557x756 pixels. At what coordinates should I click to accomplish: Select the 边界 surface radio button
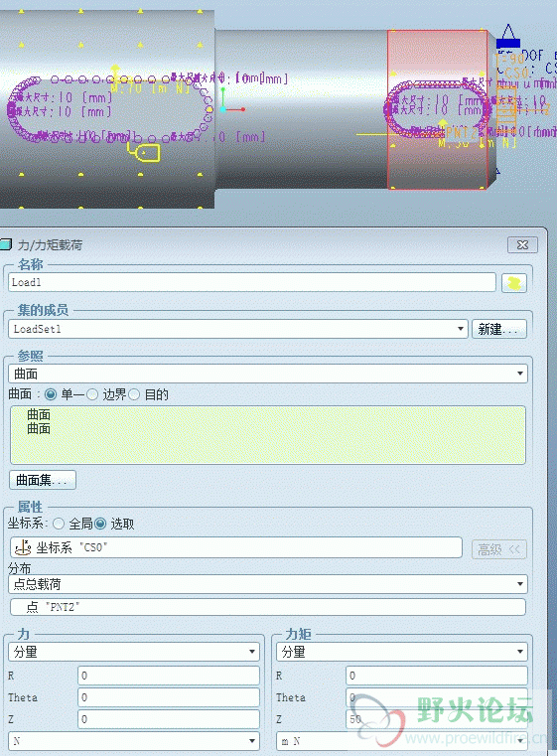(x=92, y=394)
